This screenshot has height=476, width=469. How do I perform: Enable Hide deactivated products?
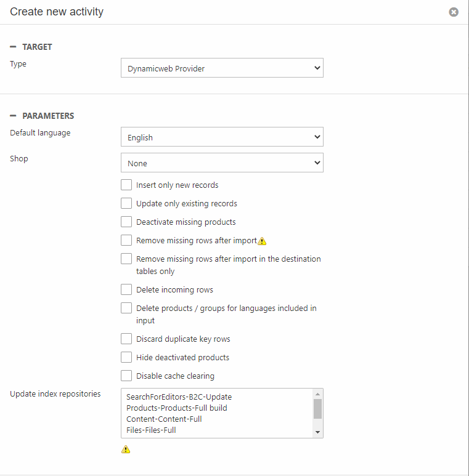coord(126,357)
